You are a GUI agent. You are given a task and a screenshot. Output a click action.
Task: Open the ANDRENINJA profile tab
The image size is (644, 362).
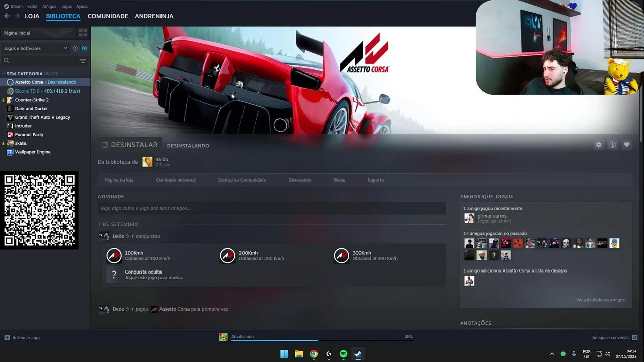pos(154,16)
